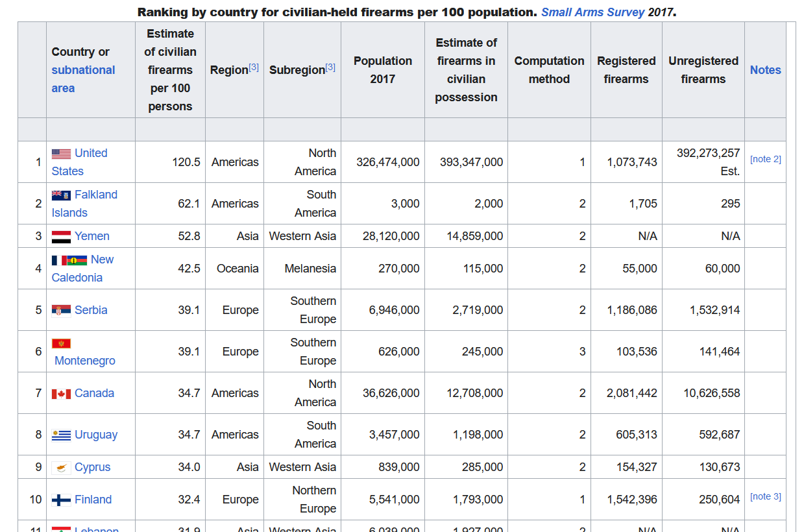Select population 326,474,000 cell
The height and width of the screenshot is (532, 804).
point(383,162)
